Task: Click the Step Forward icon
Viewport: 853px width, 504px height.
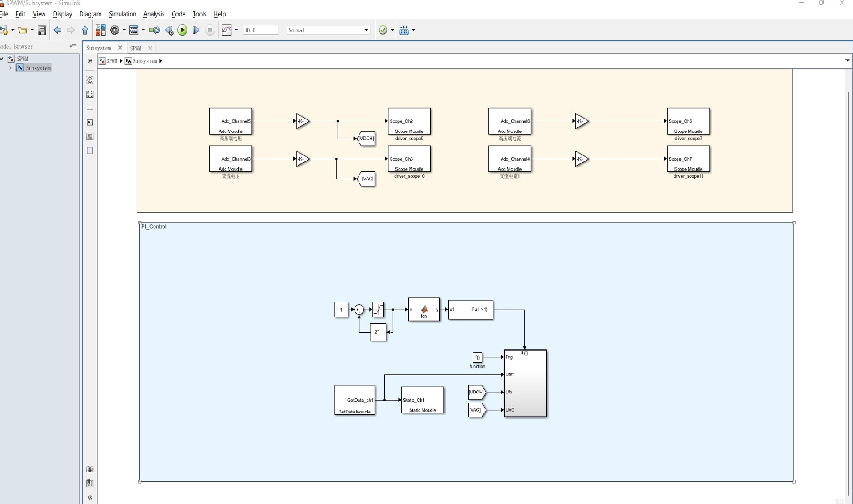Action: point(196,30)
